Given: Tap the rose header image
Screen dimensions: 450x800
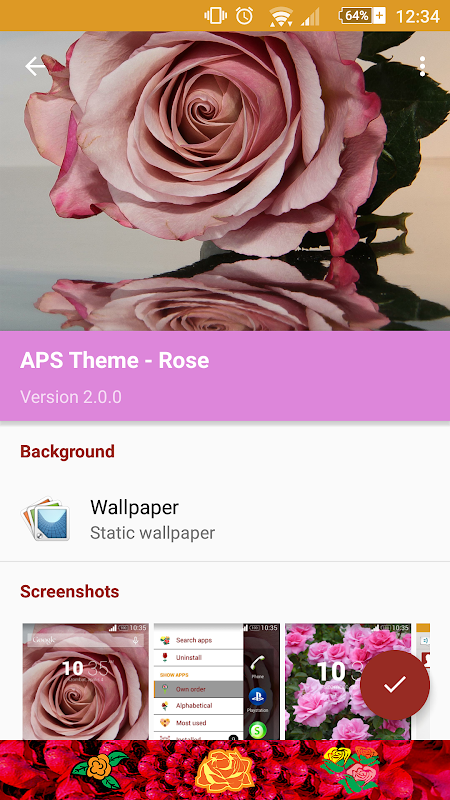Looking at the screenshot, I should (x=225, y=181).
